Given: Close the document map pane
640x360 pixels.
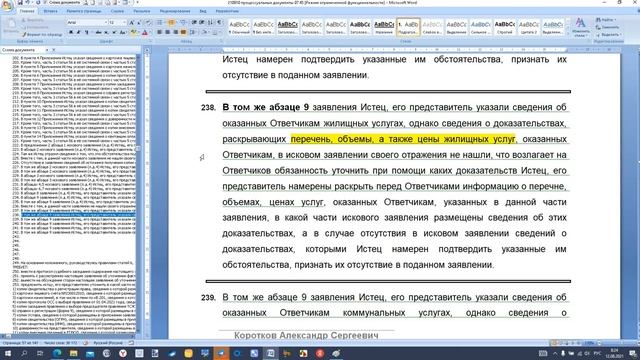Looking at the screenshot, I should (54, 50).
